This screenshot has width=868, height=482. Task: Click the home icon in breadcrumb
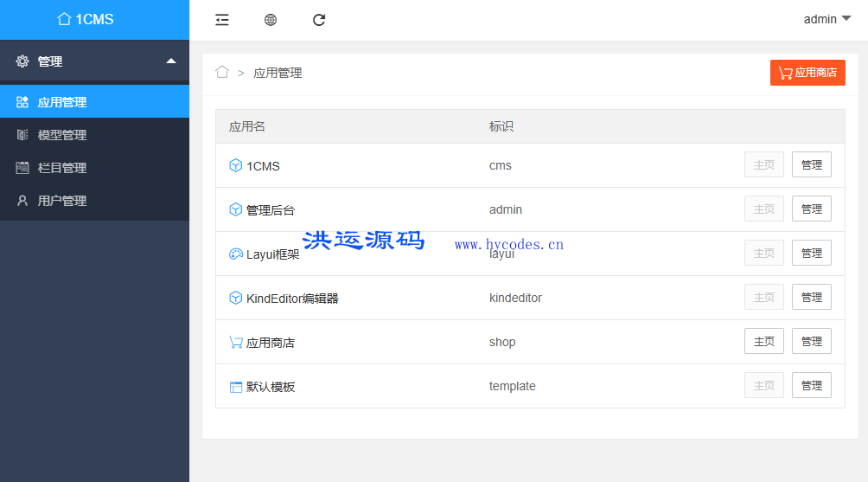222,73
